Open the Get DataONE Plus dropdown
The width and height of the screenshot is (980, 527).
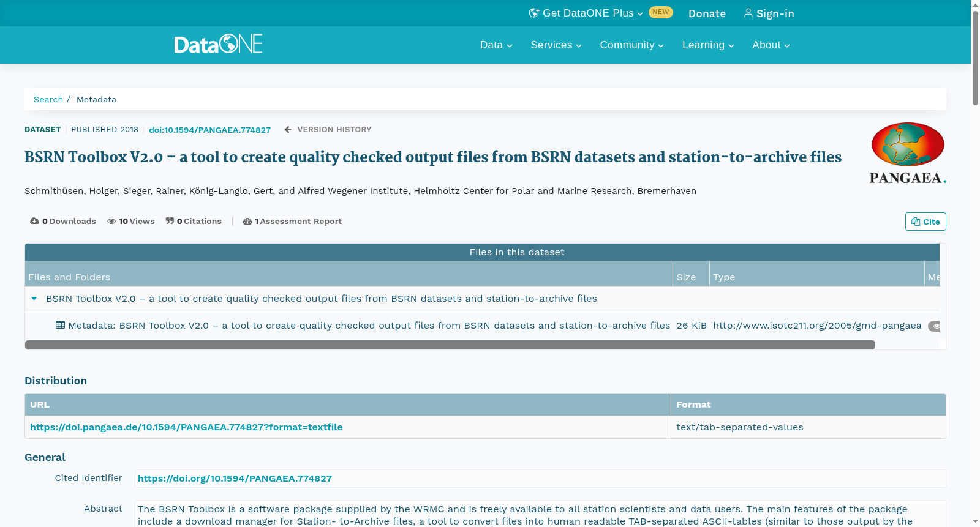586,13
